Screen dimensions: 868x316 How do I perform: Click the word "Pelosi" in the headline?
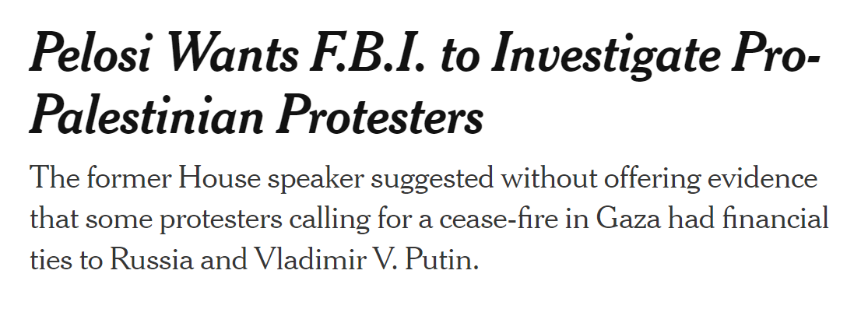click(x=90, y=55)
